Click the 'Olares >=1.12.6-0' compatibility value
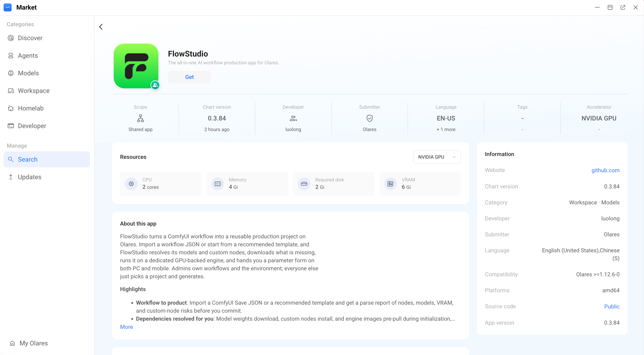The image size is (644, 355). 598,274
